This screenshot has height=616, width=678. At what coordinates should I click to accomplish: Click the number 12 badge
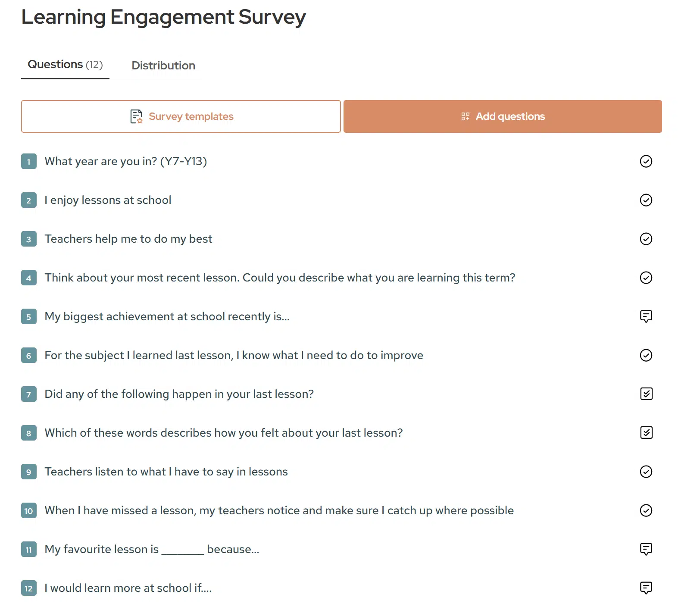click(x=29, y=588)
